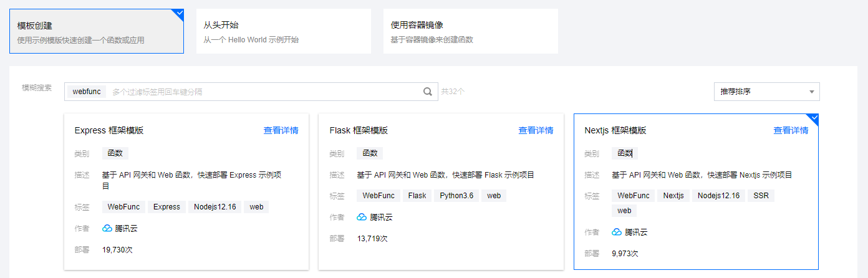Click the Flask tag label
The image size is (868, 278).
417,196
